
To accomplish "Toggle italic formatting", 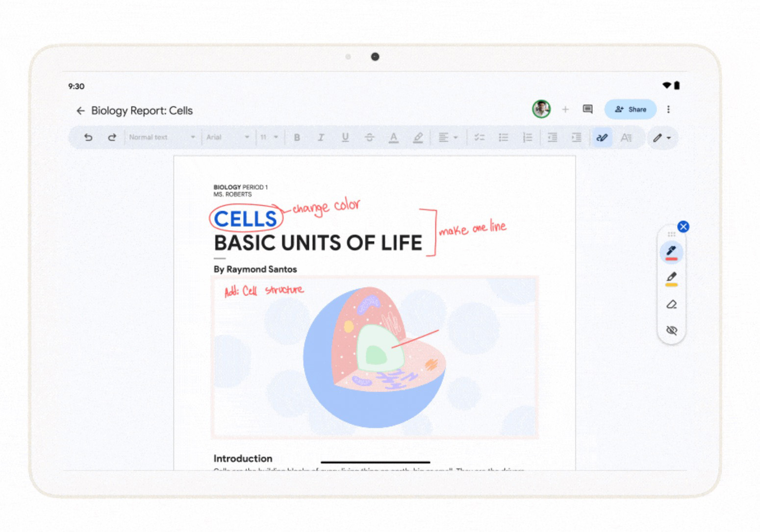I will [x=321, y=138].
